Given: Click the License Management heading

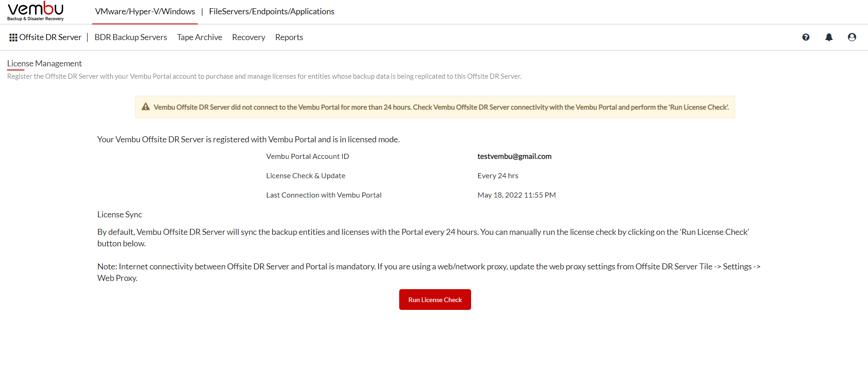Looking at the screenshot, I should (x=44, y=64).
